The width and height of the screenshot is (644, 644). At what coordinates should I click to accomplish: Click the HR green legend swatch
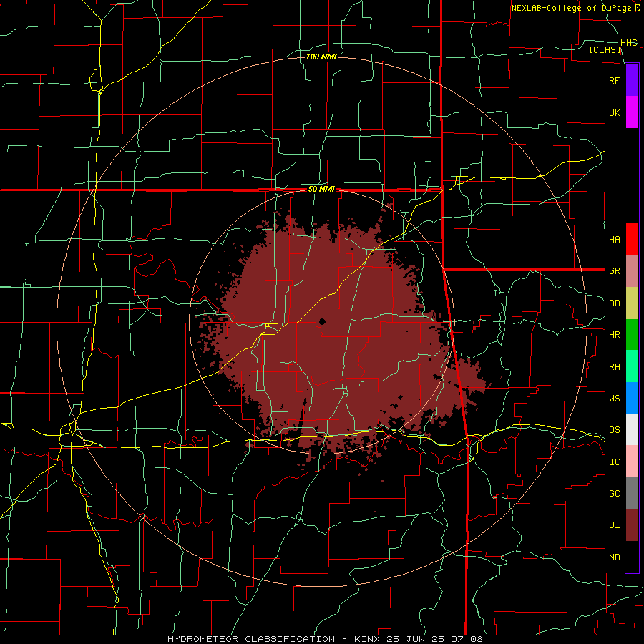pyautogui.click(x=632, y=335)
